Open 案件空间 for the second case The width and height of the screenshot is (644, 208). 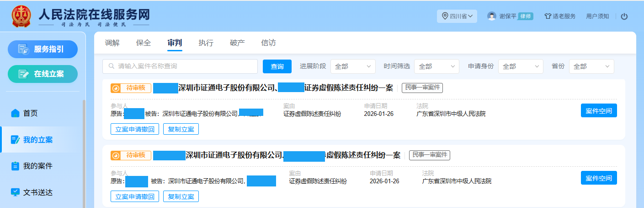pyautogui.click(x=599, y=178)
